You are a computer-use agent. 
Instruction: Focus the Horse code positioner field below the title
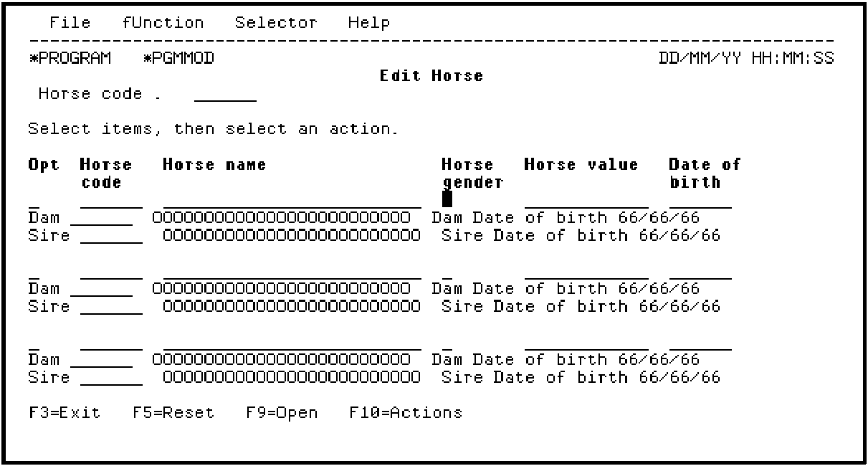click(225, 94)
